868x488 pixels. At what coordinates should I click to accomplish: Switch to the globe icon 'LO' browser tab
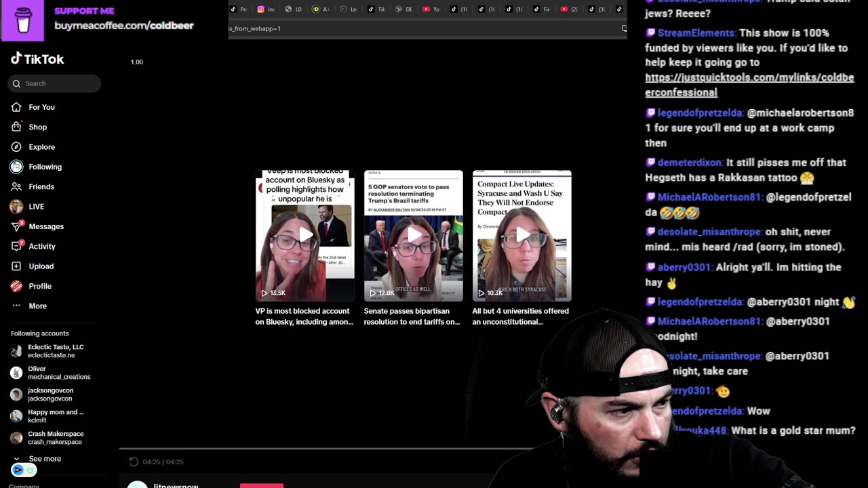click(x=293, y=9)
